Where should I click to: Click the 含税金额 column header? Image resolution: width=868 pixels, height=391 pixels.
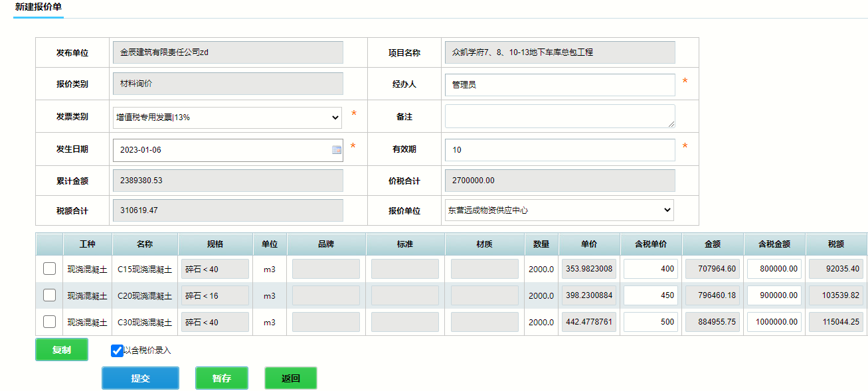(774, 244)
